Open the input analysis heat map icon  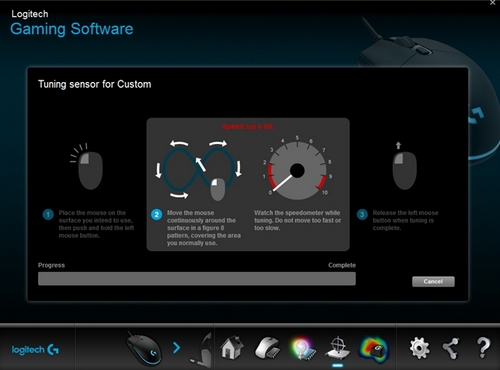point(374,349)
